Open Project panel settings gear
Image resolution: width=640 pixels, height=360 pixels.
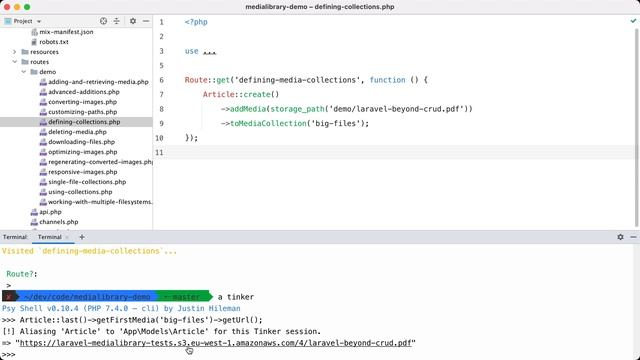tap(133, 21)
